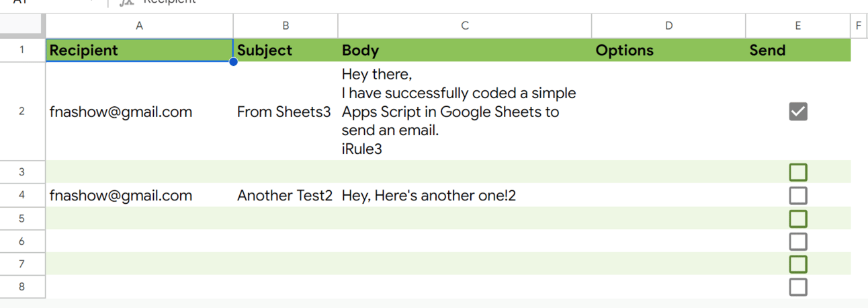The image size is (868, 308).
Task: Select column C by its header
Action: 464,26
